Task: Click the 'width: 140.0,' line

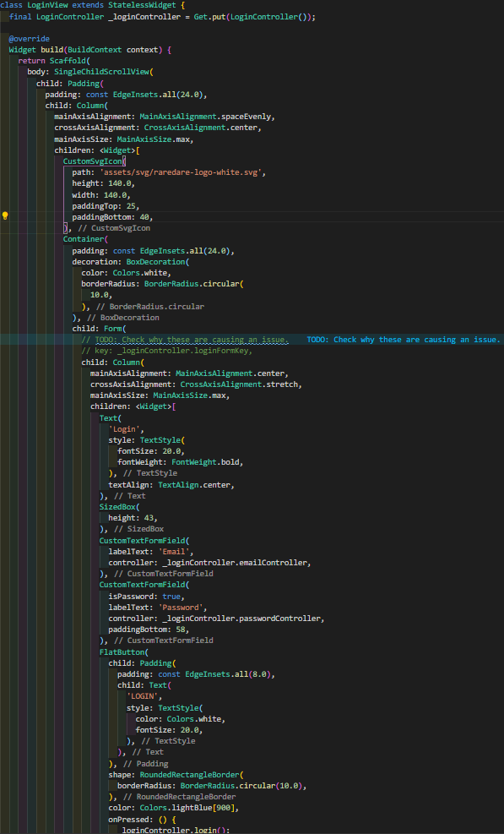Action: coord(101,194)
